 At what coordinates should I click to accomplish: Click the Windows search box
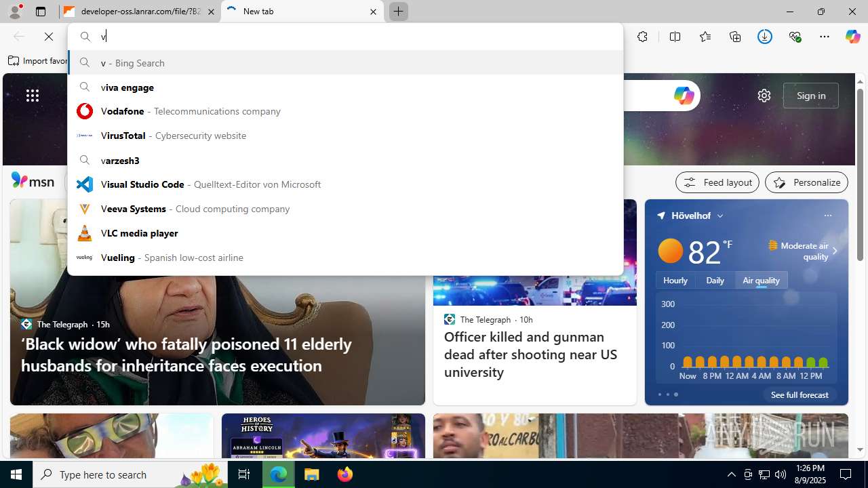click(131, 474)
